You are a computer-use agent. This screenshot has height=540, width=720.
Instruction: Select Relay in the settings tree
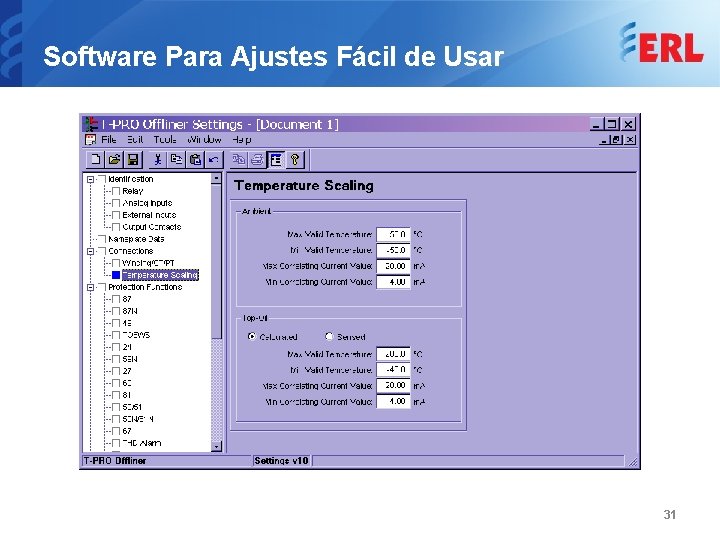[133, 191]
